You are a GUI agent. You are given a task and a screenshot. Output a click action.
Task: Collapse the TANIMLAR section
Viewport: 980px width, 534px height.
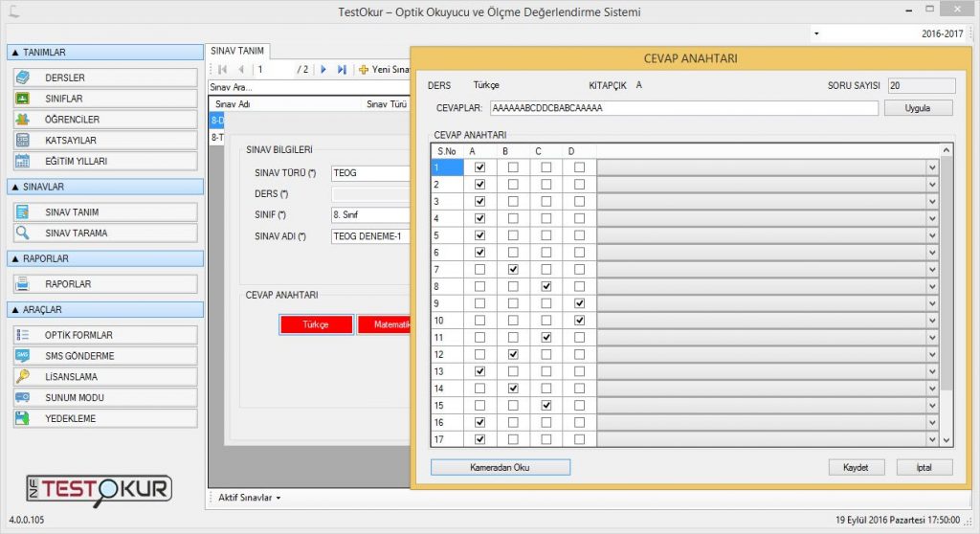[x=105, y=52]
